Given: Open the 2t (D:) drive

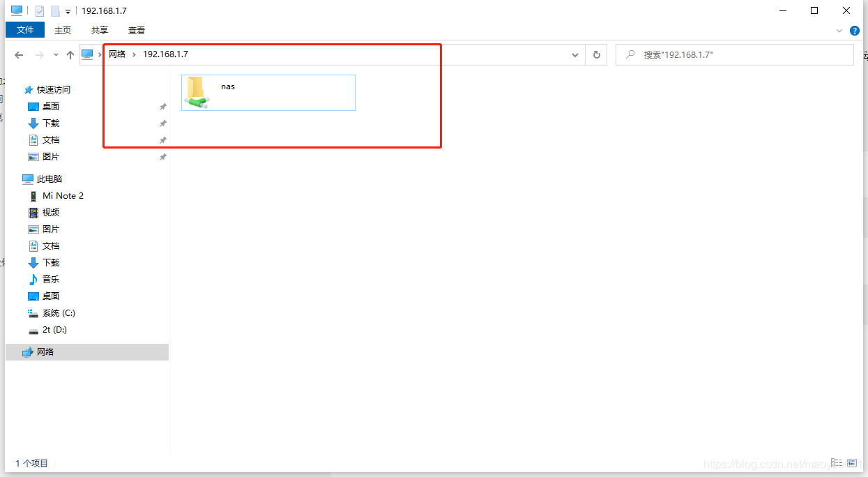Looking at the screenshot, I should point(54,329).
